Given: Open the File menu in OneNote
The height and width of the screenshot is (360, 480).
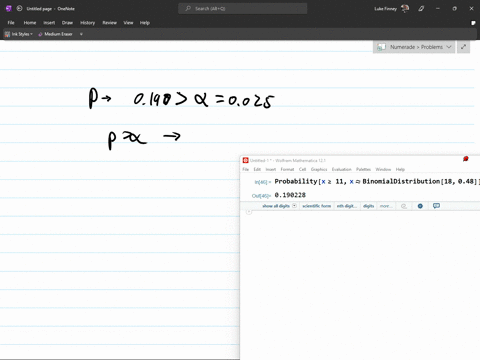Looking at the screenshot, I should click(x=11, y=23).
